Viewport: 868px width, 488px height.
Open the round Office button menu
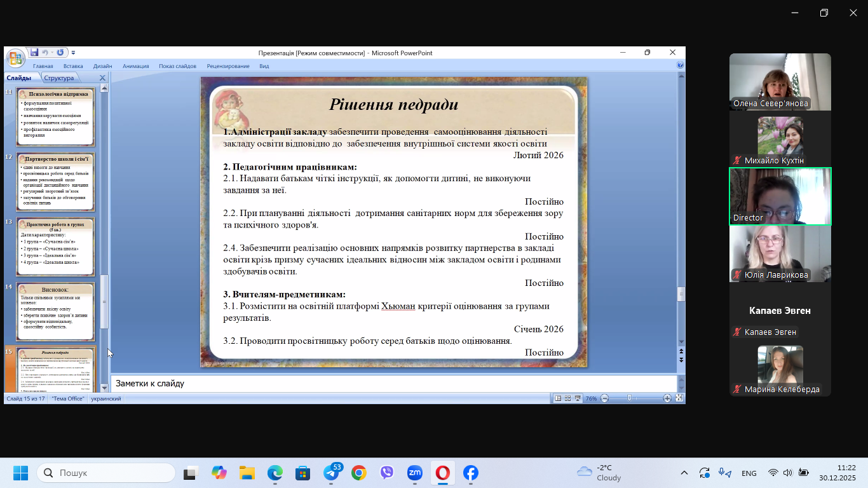click(x=15, y=58)
